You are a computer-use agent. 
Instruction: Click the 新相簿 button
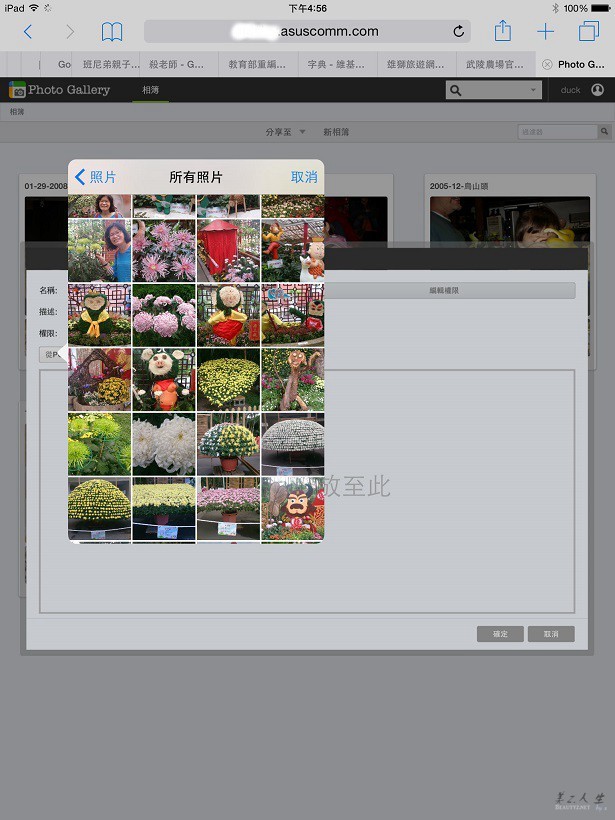pyautogui.click(x=336, y=132)
